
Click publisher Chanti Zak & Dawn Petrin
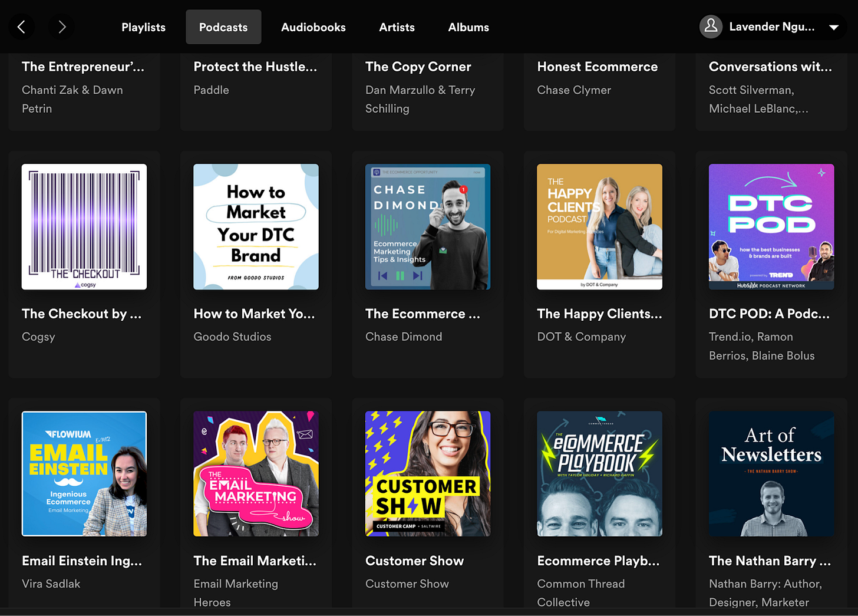coord(72,99)
